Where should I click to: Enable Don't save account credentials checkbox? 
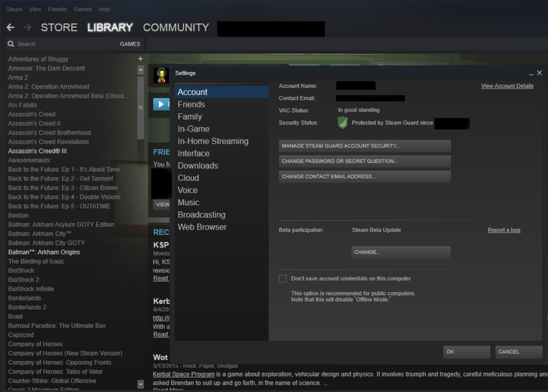tap(283, 278)
